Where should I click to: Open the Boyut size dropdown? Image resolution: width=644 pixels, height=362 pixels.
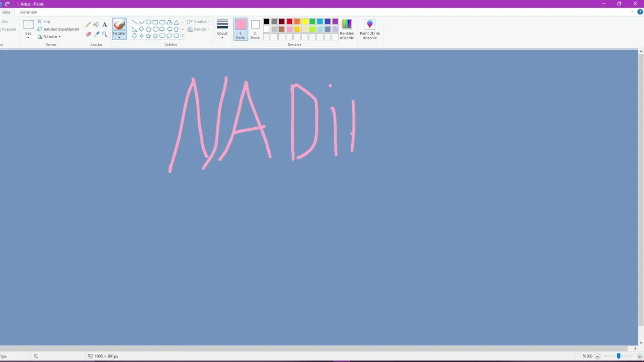pyautogui.click(x=222, y=37)
